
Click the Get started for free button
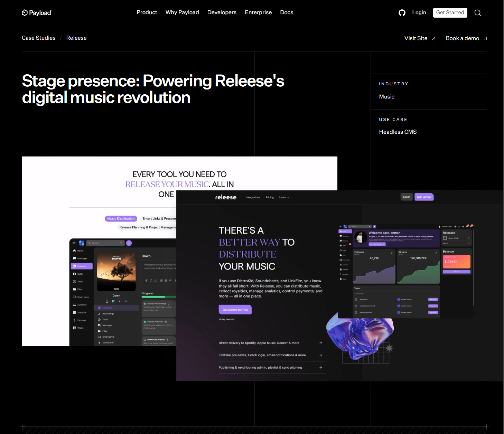pyautogui.click(x=235, y=310)
